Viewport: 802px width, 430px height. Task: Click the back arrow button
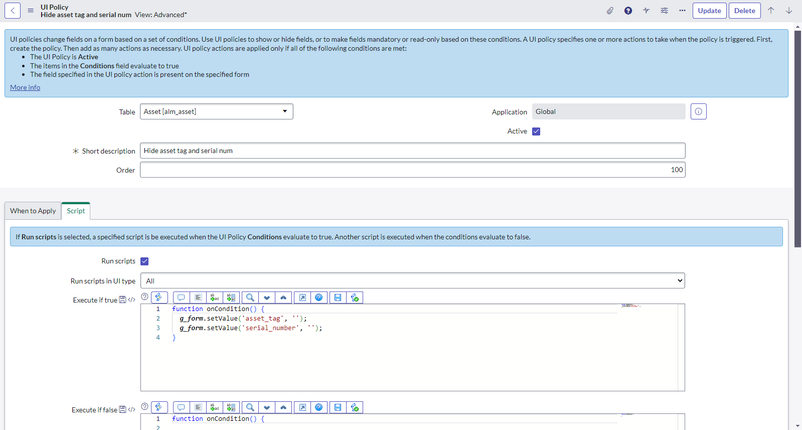click(13, 11)
